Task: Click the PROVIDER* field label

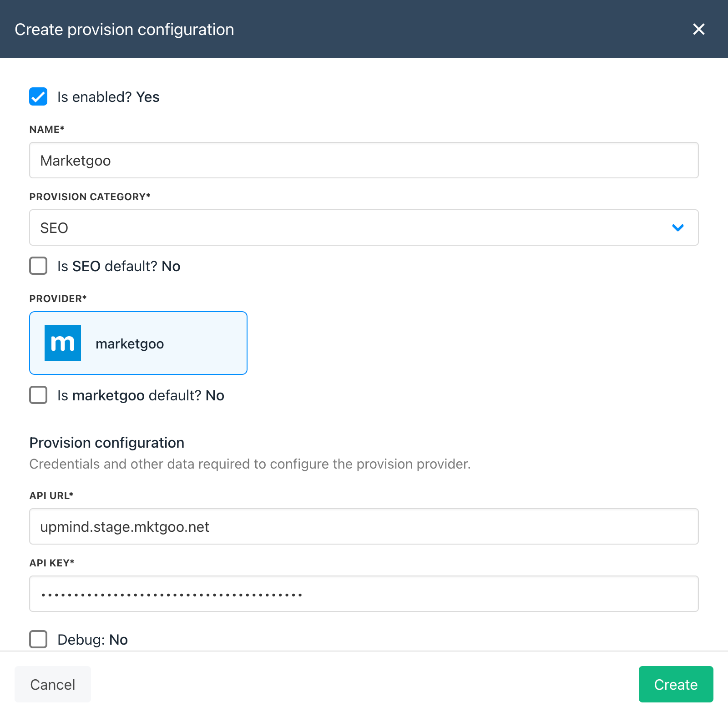Action: tap(58, 298)
